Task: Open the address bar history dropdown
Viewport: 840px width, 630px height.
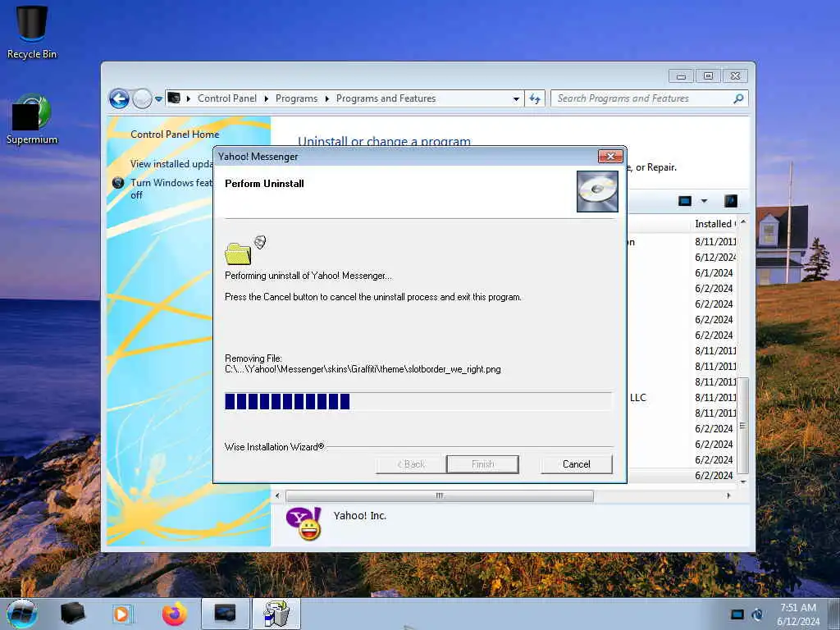Action: tap(516, 98)
